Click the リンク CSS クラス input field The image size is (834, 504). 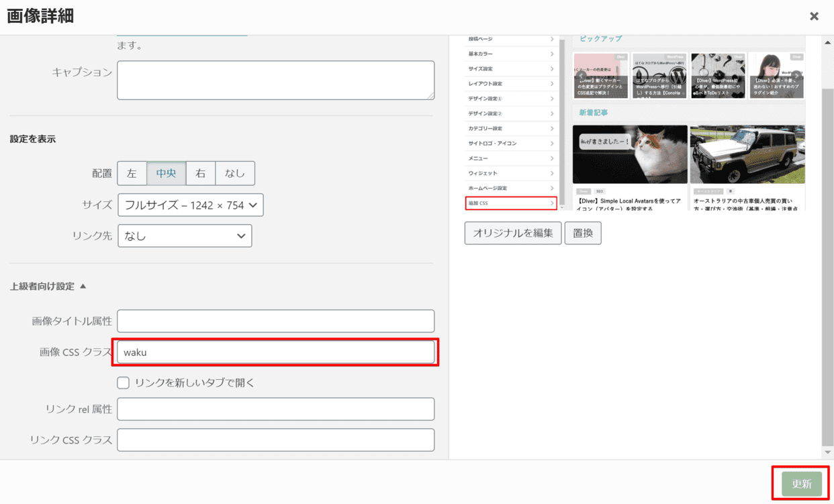pyautogui.click(x=275, y=440)
